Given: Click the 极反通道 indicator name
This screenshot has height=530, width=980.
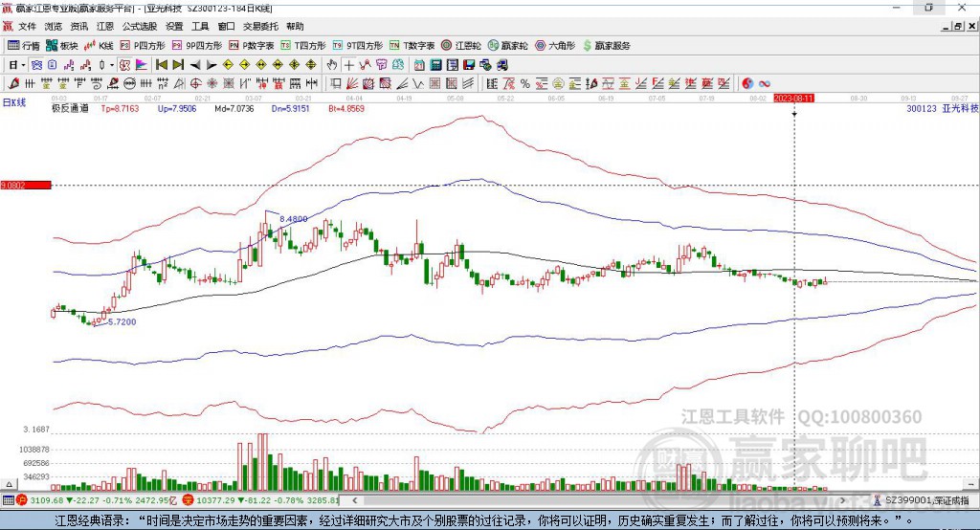Looking at the screenshot, I should tap(70, 109).
